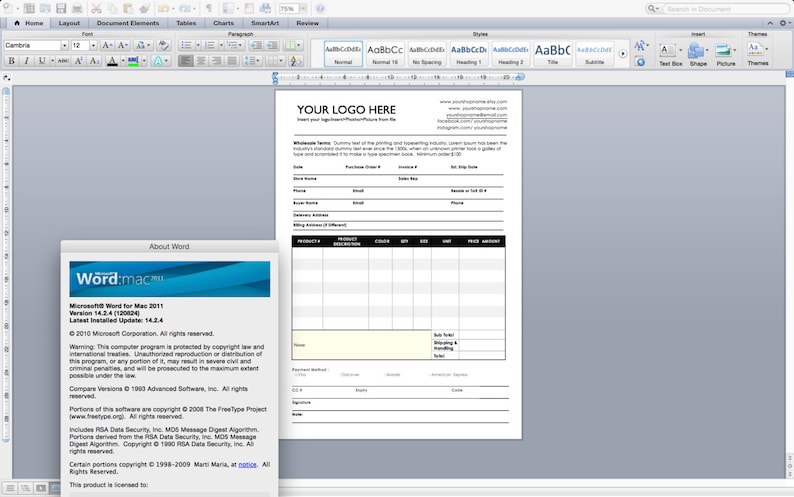Image resolution: width=794 pixels, height=497 pixels.
Task: Open the Charts tab
Action: (223, 23)
